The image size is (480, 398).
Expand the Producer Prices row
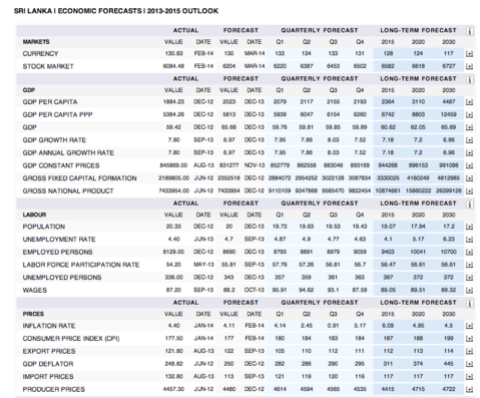pyautogui.click(x=469, y=390)
